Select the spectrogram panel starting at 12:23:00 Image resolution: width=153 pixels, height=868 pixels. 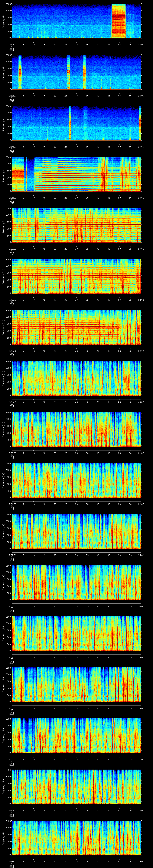77,72
